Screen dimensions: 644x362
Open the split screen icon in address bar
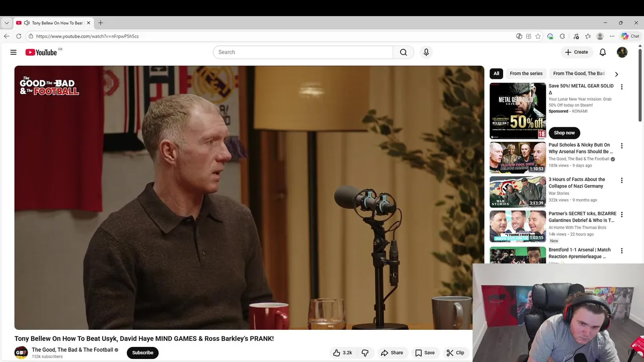529,36
